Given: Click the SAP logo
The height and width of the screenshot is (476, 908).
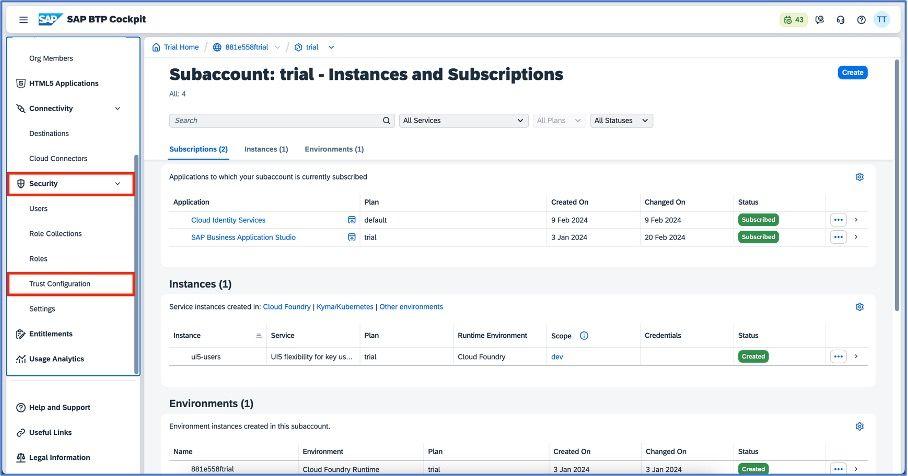Looking at the screenshot, I should point(50,19).
